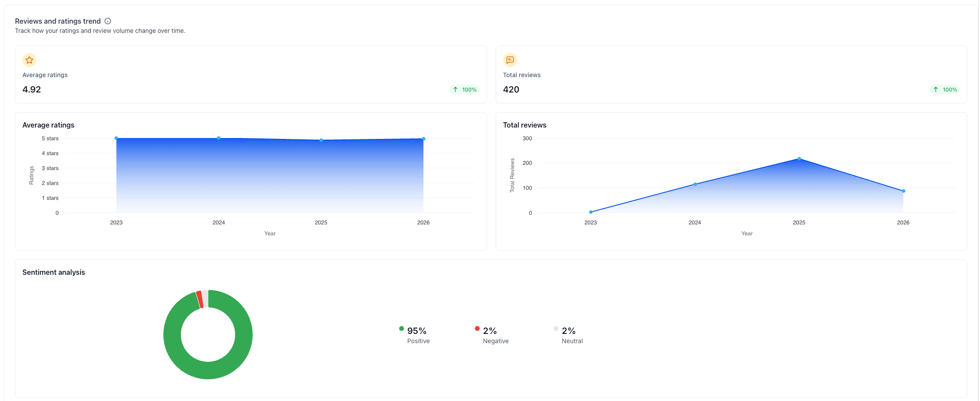Image resolution: width=980 pixels, height=401 pixels.
Task: Click the 100% up-arrow badge in Average ratings card
Action: tap(464, 89)
